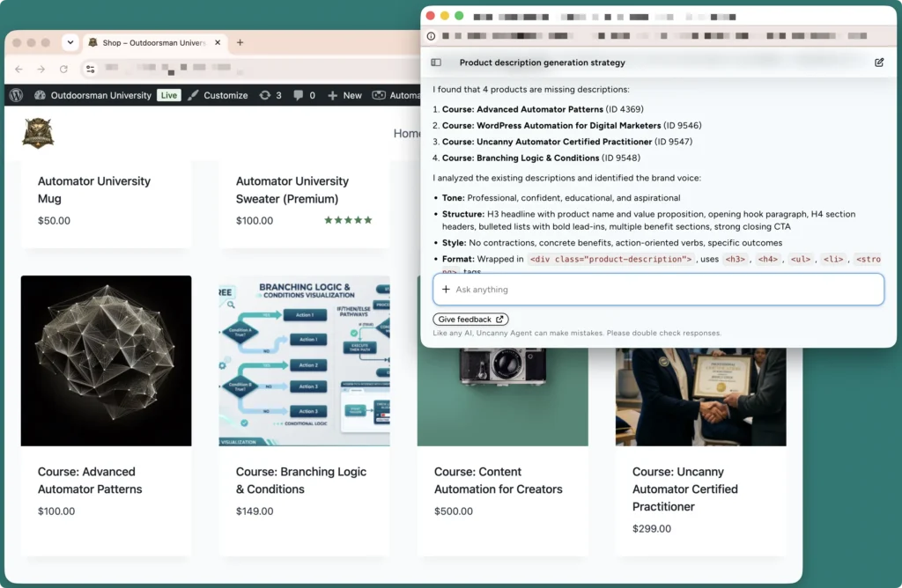Expand the tab search dropdown
Viewport: 902px width, 588px height.
pos(70,42)
